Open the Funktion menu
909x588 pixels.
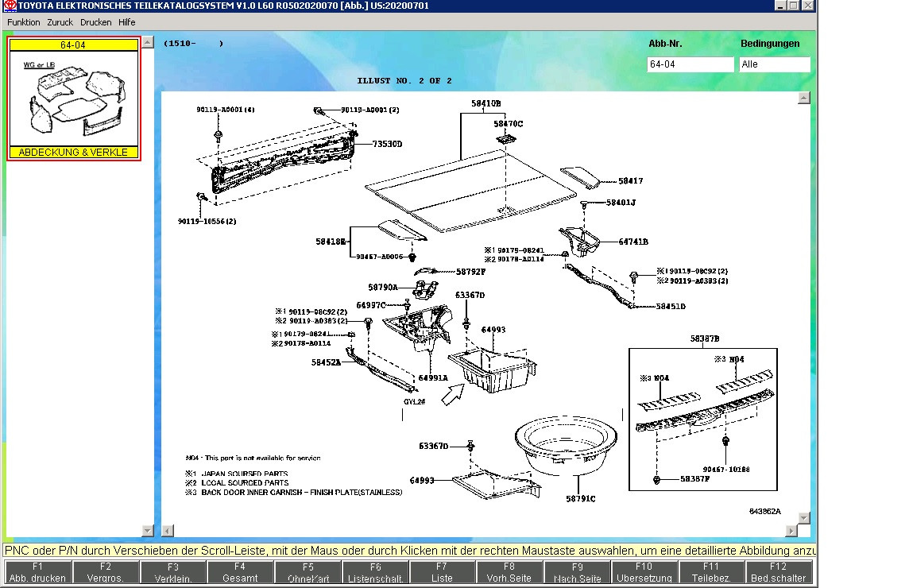(23, 22)
